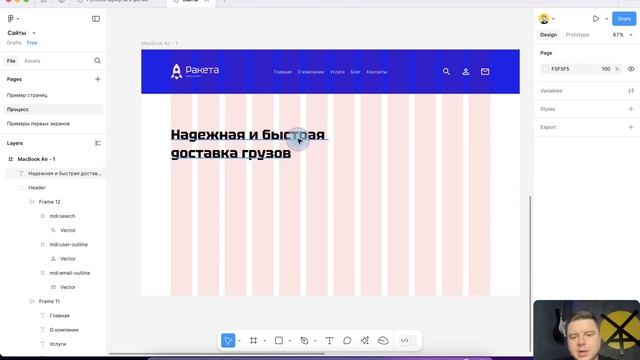The width and height of the screenshot is (640, 360).
Task: Open main menu dropdown arrow beside Figma logo
Action: pyautogui.click(x=18, y=19)
